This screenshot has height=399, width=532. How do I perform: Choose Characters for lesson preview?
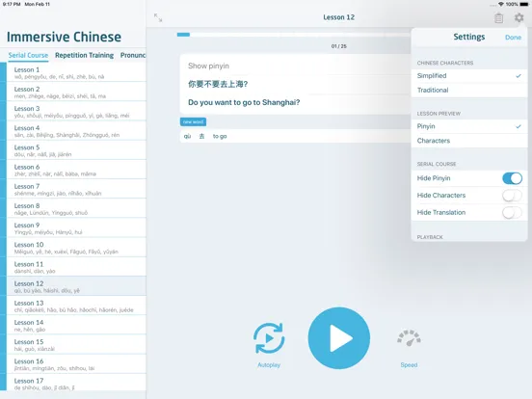[469, 141]
